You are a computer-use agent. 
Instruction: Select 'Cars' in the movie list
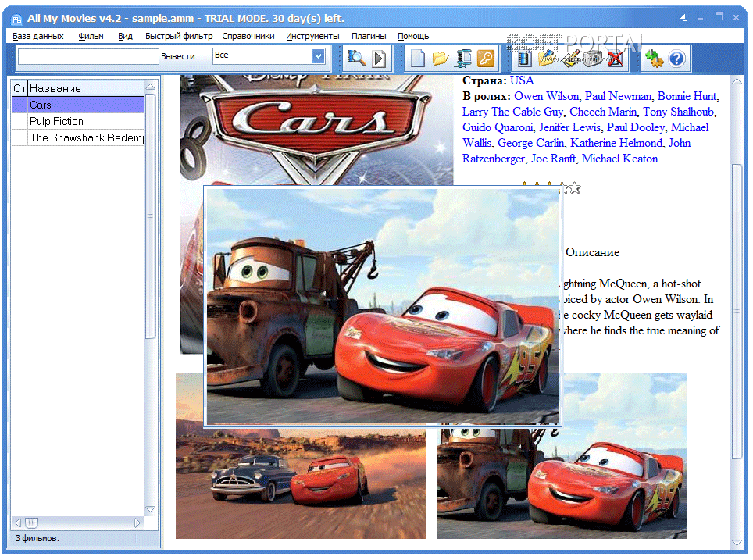pos(78,105)
